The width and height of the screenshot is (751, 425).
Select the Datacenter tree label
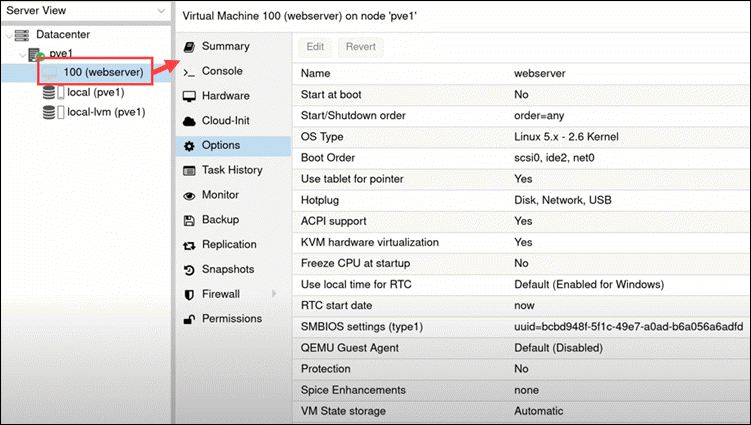(63, 34)
